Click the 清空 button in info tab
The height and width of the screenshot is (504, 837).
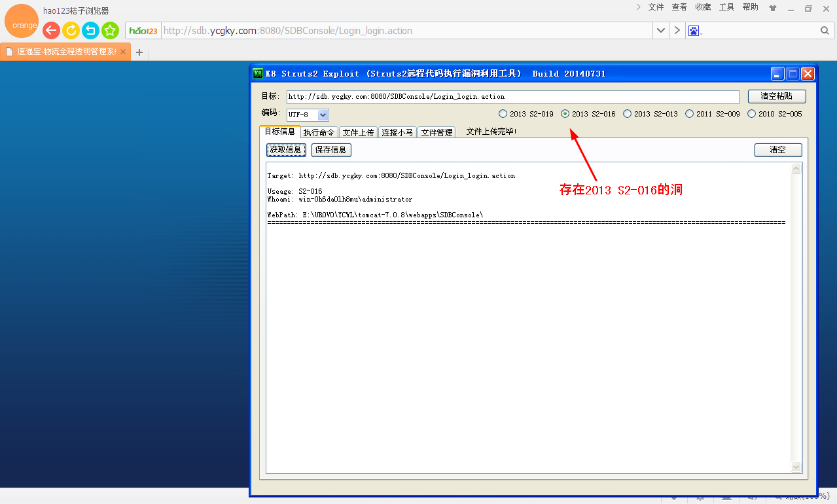[x=778, y=150]
